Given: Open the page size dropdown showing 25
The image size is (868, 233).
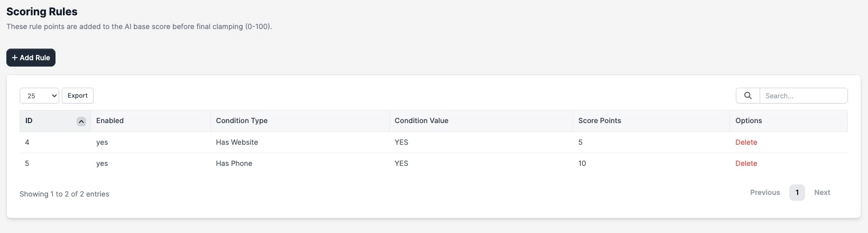Looking at the screenshot, I should [39, 96].
